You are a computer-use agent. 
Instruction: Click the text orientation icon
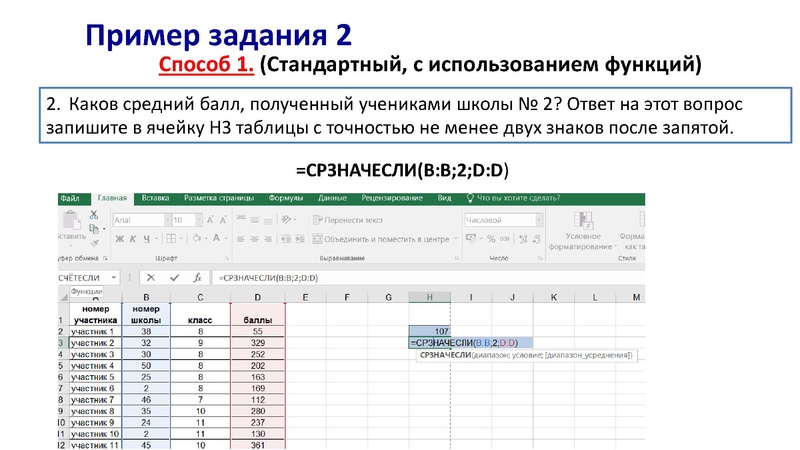286,220
